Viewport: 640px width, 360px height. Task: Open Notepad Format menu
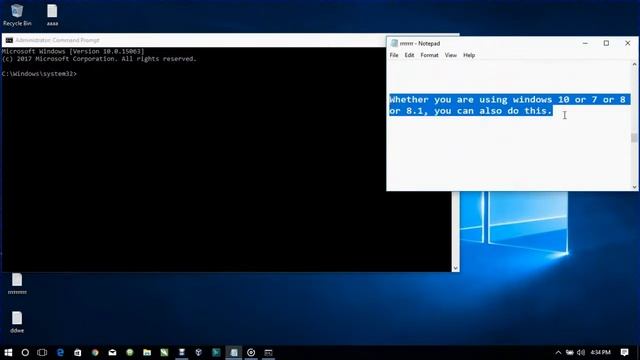pyautogui.click(x=429, y=55)
